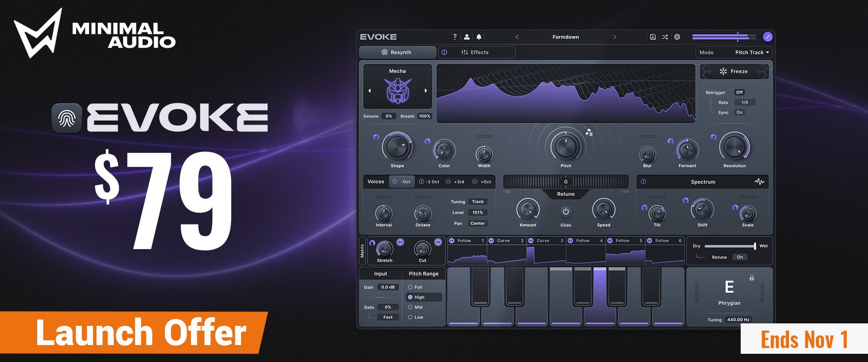
Task: Open settings with the gear icon
Action: 677,37
